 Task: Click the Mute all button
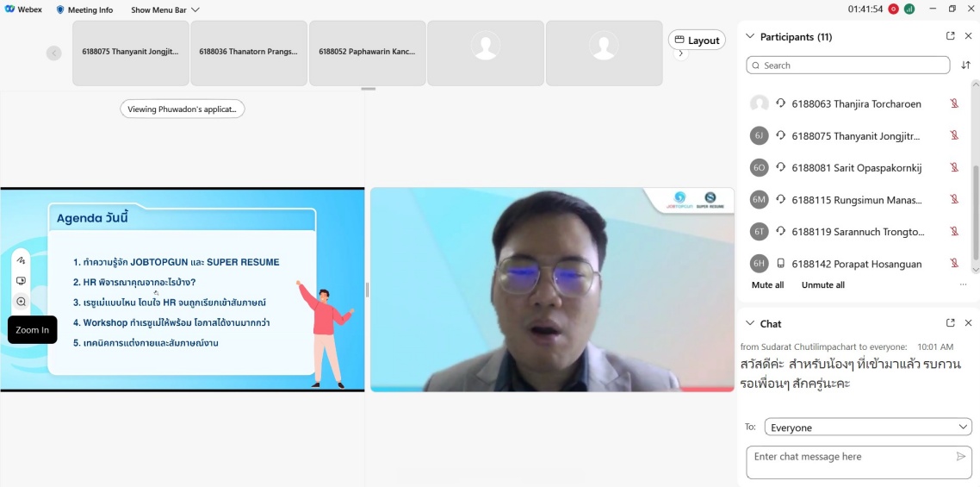click(767, 285)
